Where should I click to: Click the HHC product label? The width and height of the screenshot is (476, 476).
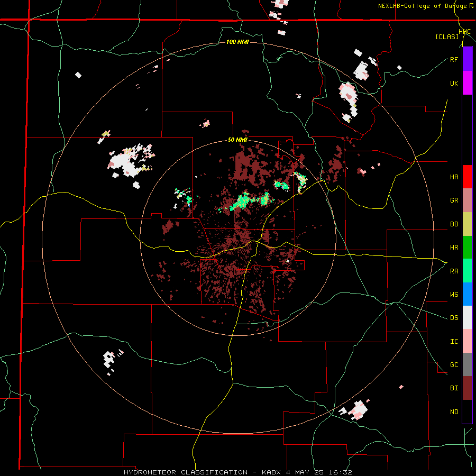465,32
